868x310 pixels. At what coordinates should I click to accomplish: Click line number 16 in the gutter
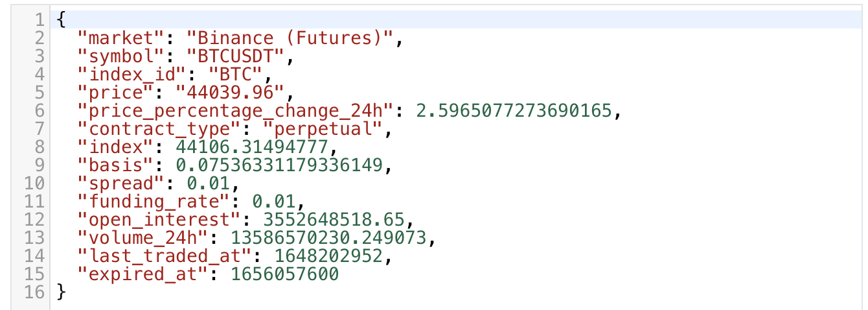click(x=33, y=292)
